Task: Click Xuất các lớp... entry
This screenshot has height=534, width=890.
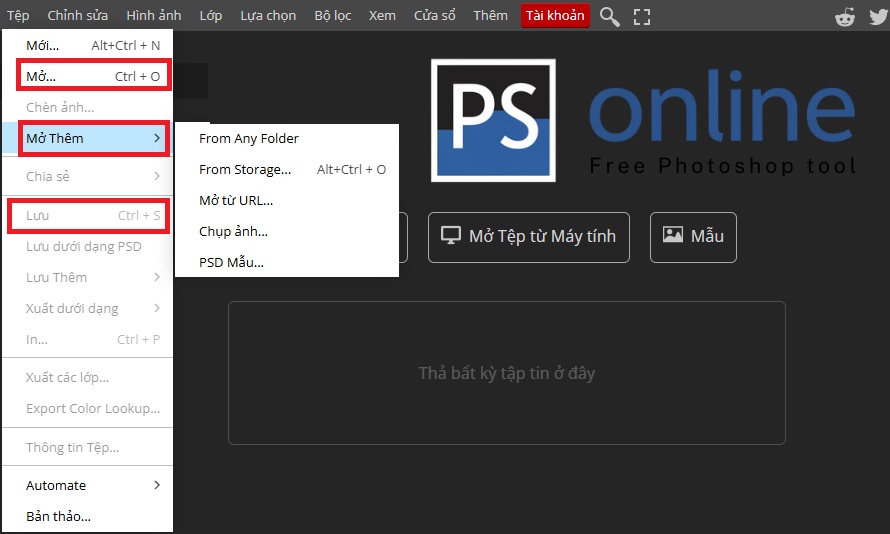Action: tap(87, 377)
